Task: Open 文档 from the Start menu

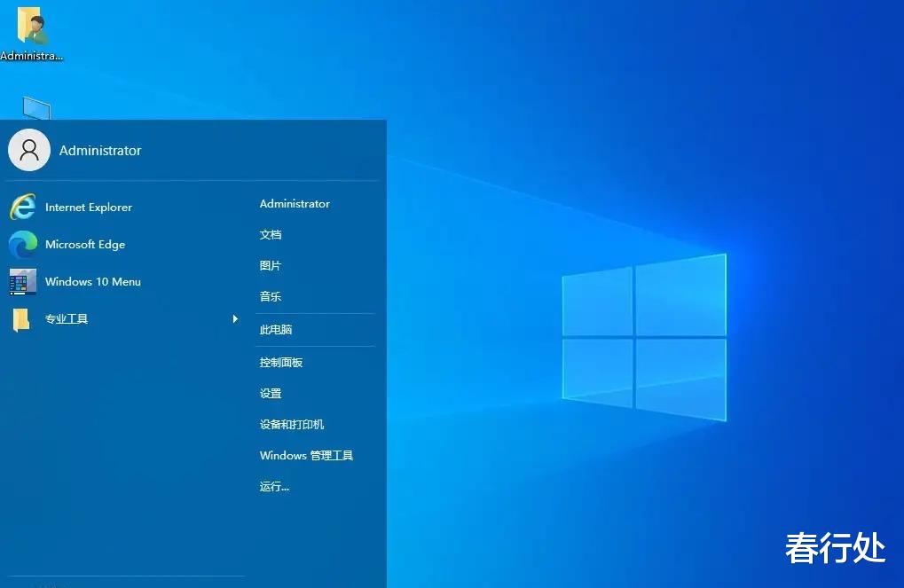Action: tap(269, 234)
